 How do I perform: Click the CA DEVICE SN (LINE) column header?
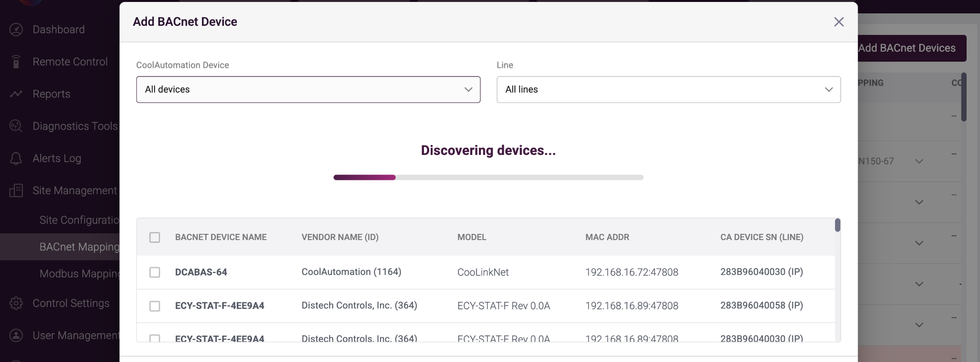point(762,237)
